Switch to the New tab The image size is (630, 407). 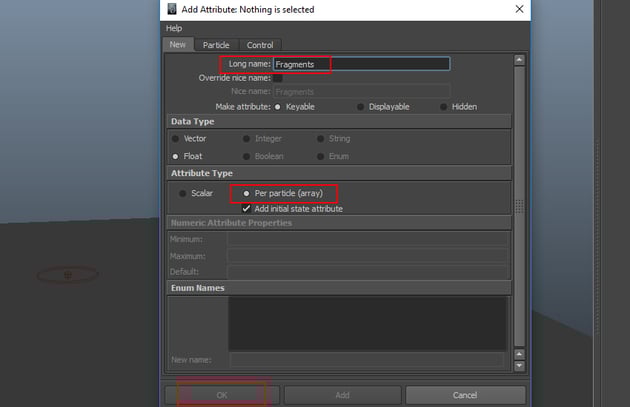click(x=178, y=45)
